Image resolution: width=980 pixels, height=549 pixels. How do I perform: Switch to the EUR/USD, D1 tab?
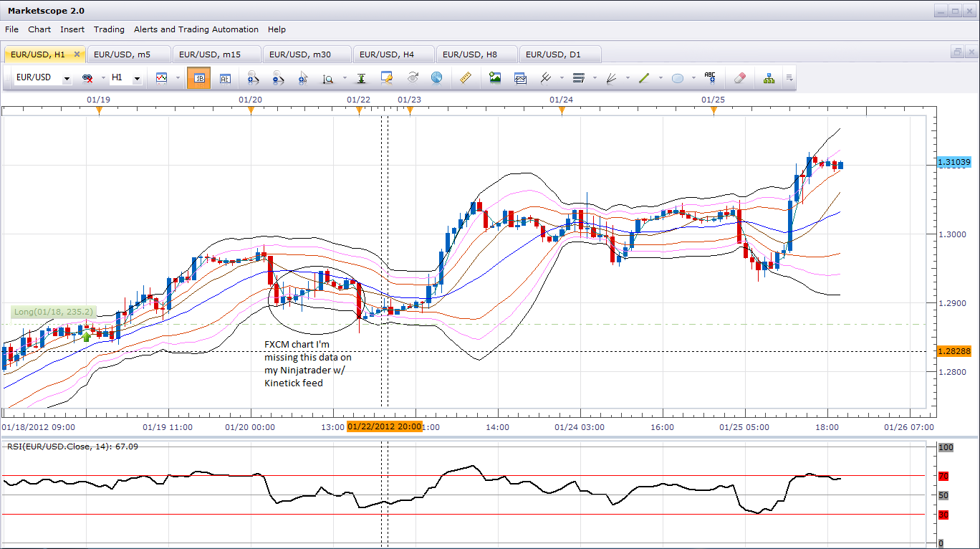(553, 54)
